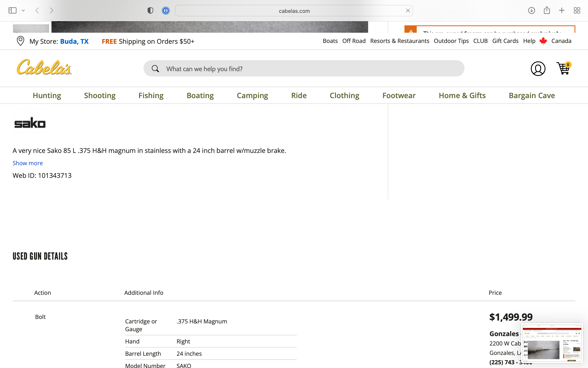Image resolution: width=588 pixels, height=368 pixels.
Task: Toggle the Safari sidebar button
Action: [12, 10]
